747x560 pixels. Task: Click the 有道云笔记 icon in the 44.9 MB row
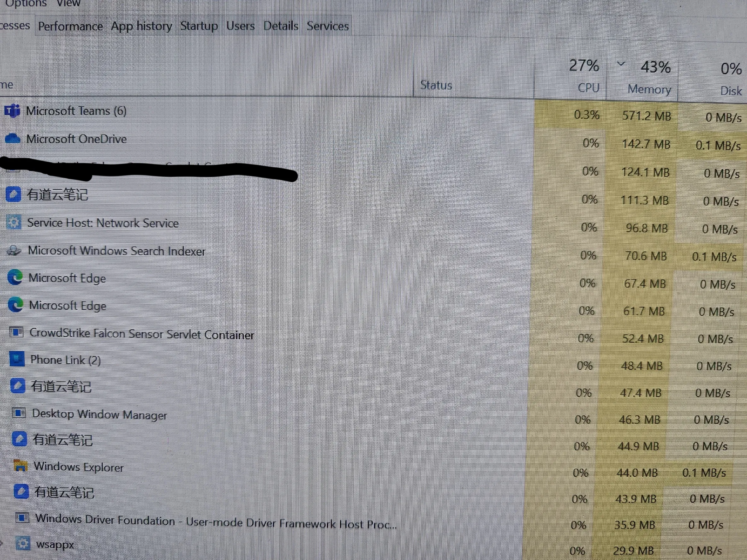coord(20,439)
